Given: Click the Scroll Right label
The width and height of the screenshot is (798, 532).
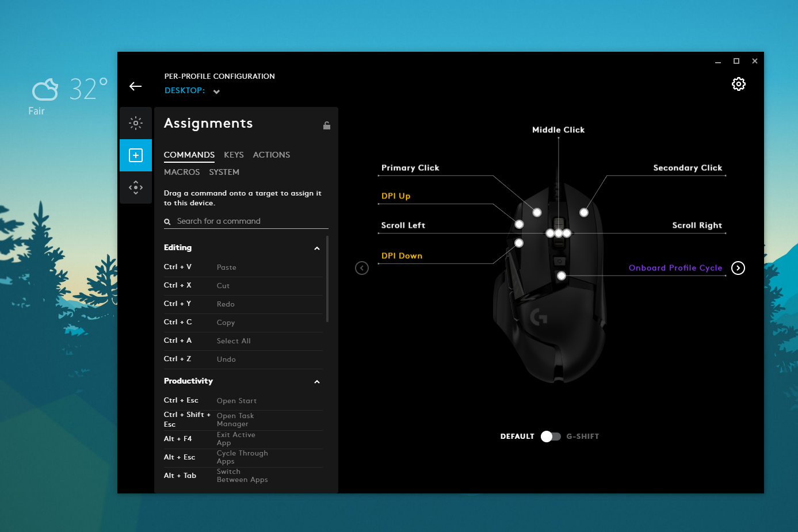Looking at the screenshot, I should (x=697, y=225).
